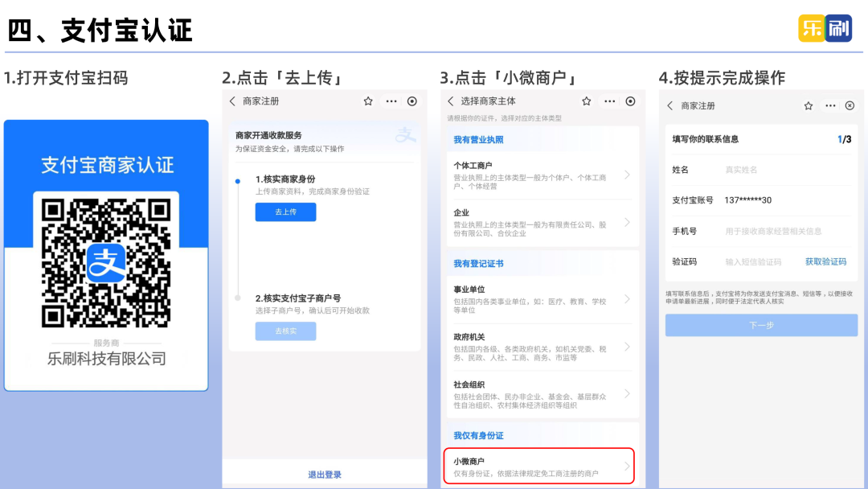This screenshot has height=489, width=868.
Task: Click the 支付宝账号 value 137******30
Action: tap(748, 200)
